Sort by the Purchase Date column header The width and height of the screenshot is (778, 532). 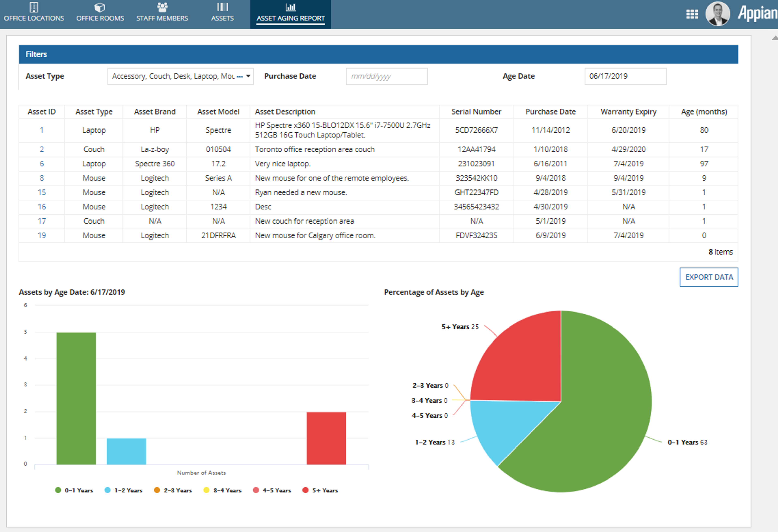pos(551,112)
